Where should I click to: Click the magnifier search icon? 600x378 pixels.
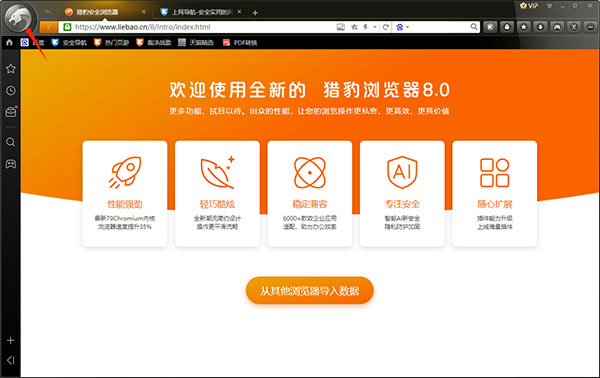coord(474,27)
